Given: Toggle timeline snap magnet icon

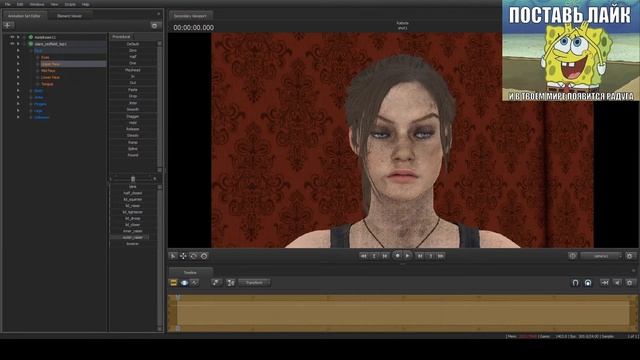Looking at the screenshot, I should pos(575,282).
